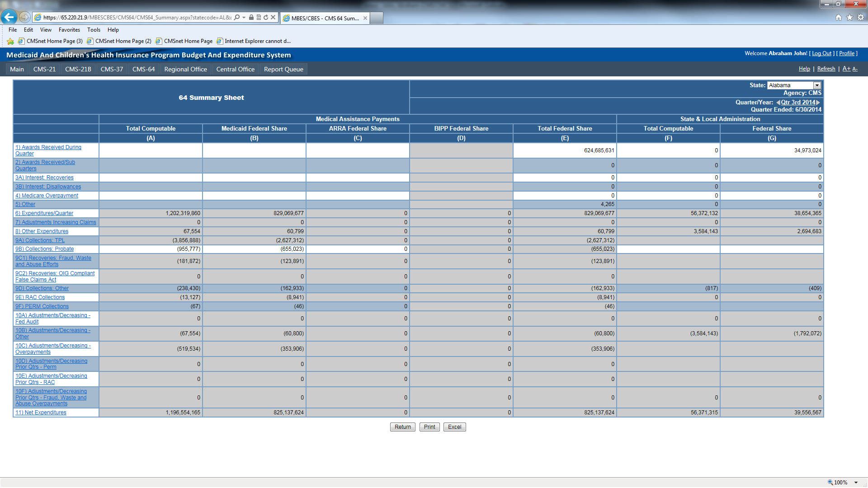
Task: Click the Excel export button
Action: click(454, 427)
